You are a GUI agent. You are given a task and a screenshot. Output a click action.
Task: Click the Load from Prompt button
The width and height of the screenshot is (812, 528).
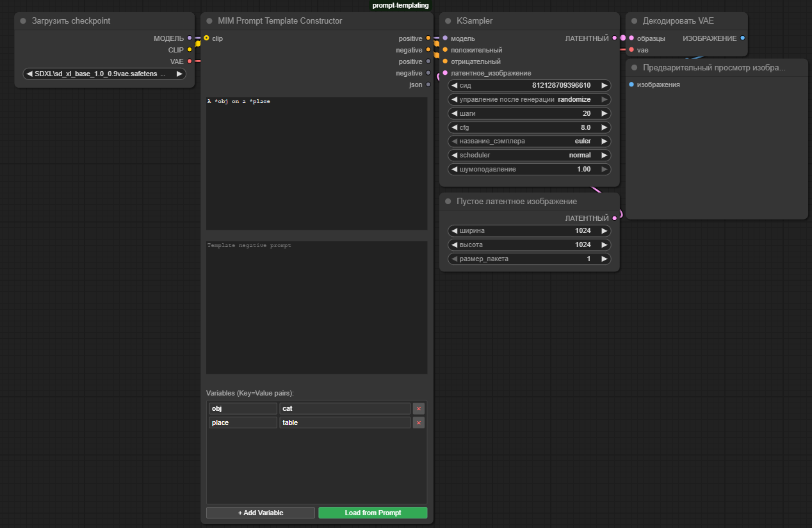tap(373, 513)
